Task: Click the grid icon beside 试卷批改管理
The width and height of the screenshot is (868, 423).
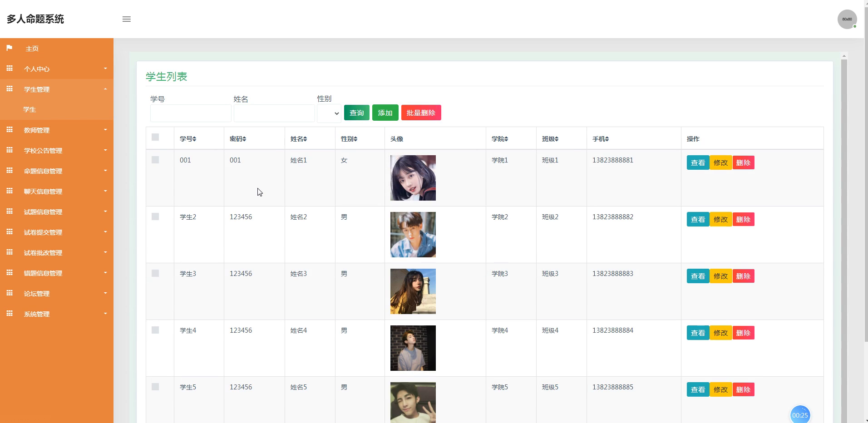Action: coord(10,252)
